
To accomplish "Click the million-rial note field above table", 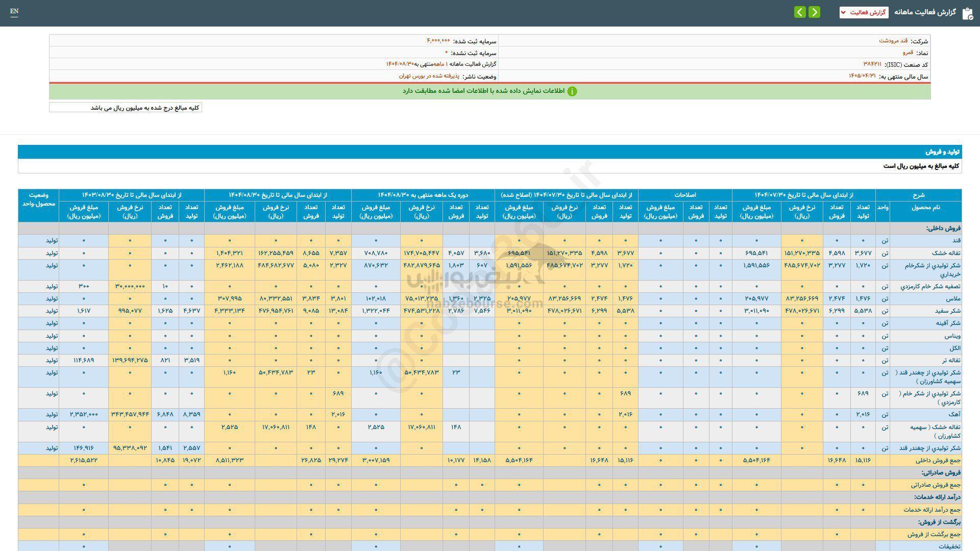I will click(126, 108).
